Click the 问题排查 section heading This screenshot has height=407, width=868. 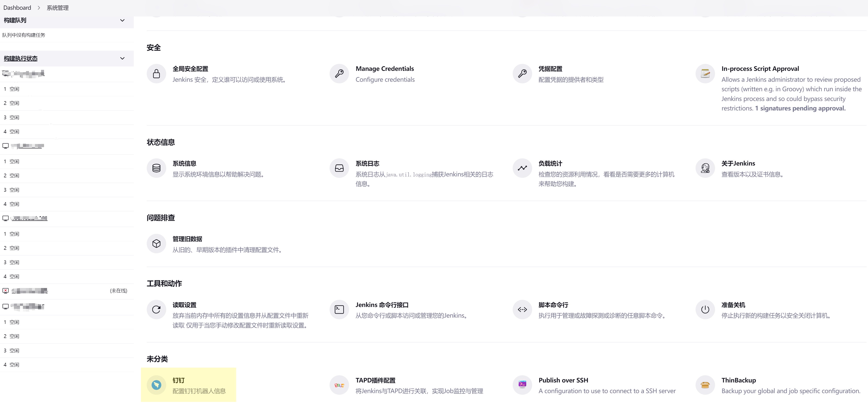(x=161, y=218)
